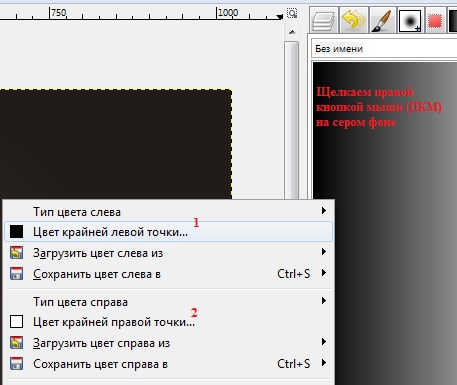Click black swatch of left endpoint color
This screenshot has height=385, width=457.
(16, 232)
